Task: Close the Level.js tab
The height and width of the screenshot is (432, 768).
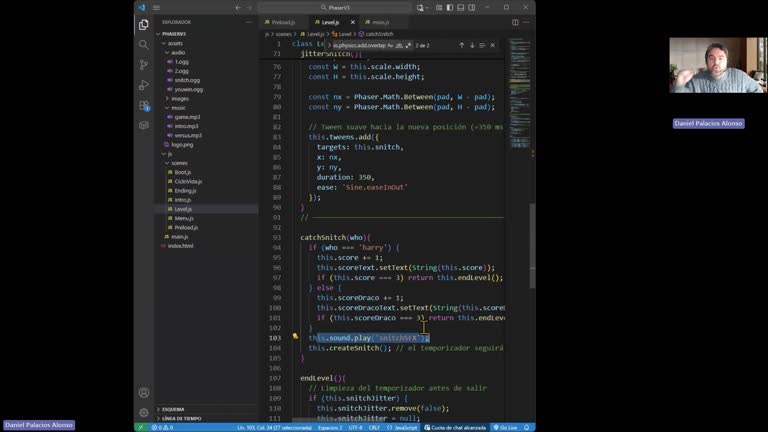Action: pos(352,22)
